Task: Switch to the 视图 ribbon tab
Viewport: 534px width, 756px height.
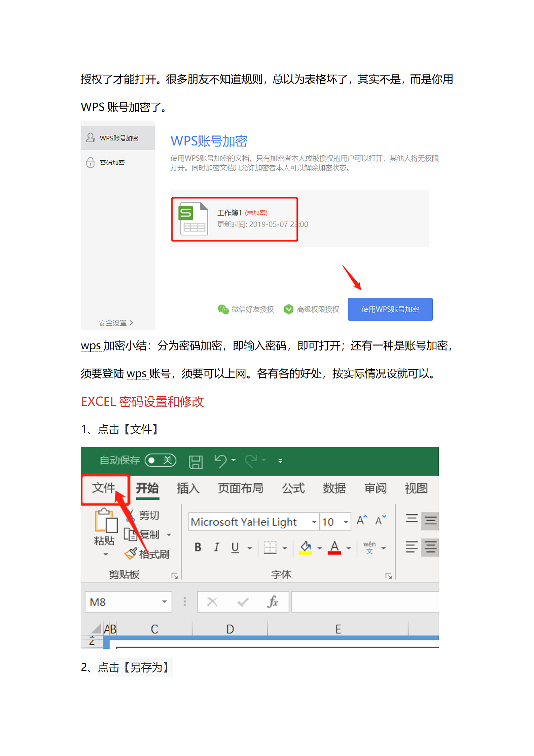Action: point(416,488)
